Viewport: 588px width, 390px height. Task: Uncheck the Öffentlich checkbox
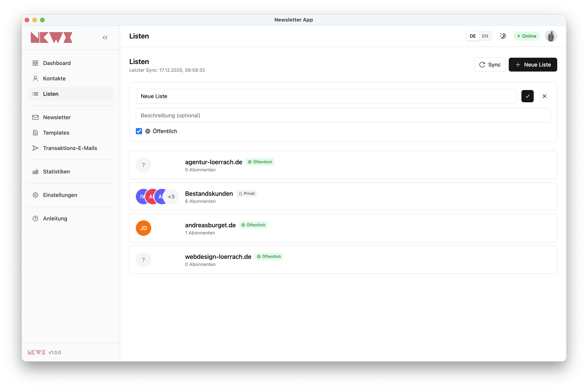pos(139,131)
